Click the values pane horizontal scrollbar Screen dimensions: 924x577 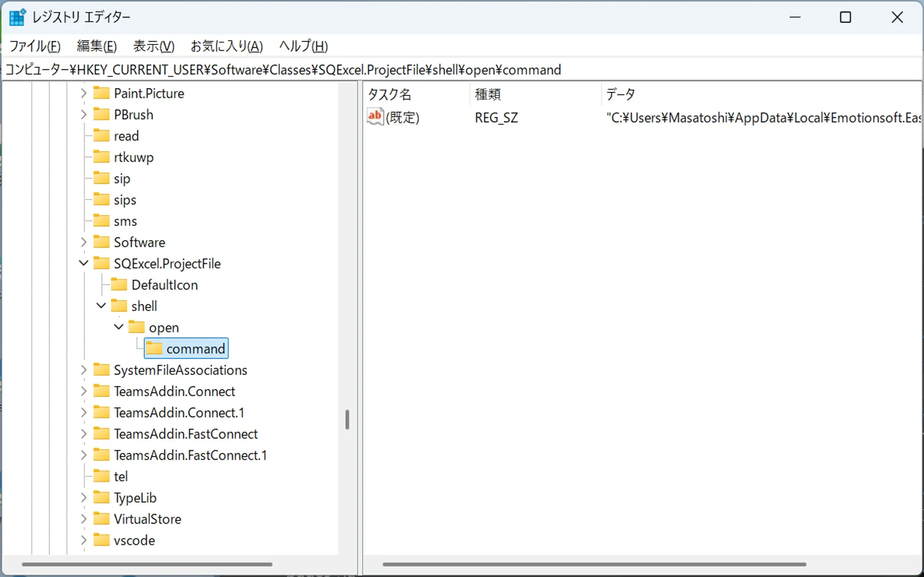pos(594,564)
